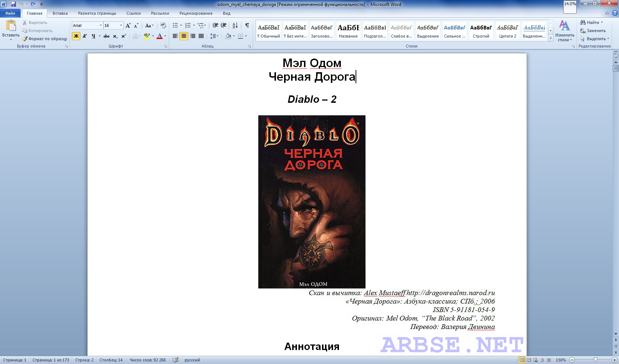Click Word help question mark icon
Image resolution: width=619 pixels, height=364 pixels.
(x=615, y=13)
